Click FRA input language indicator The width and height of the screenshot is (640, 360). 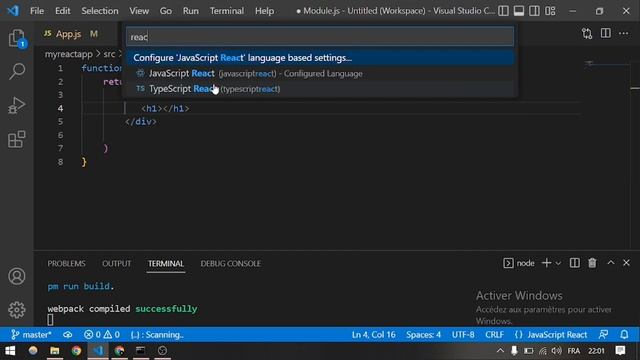coord(573,351)
